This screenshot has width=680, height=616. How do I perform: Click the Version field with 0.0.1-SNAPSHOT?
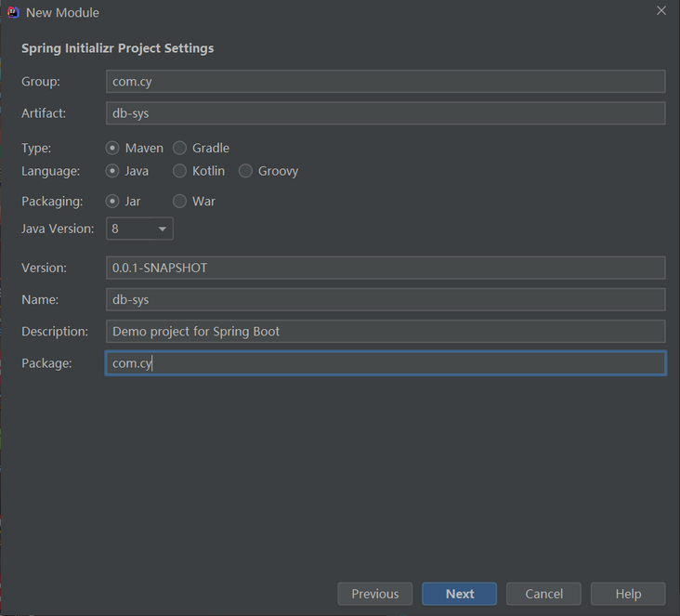[x=386, y=268]
